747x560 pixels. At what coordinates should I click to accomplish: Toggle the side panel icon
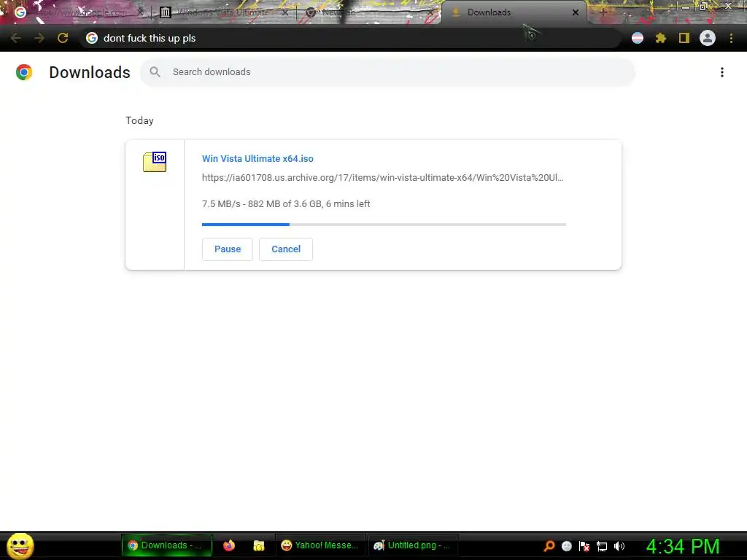tap(684, 38)
